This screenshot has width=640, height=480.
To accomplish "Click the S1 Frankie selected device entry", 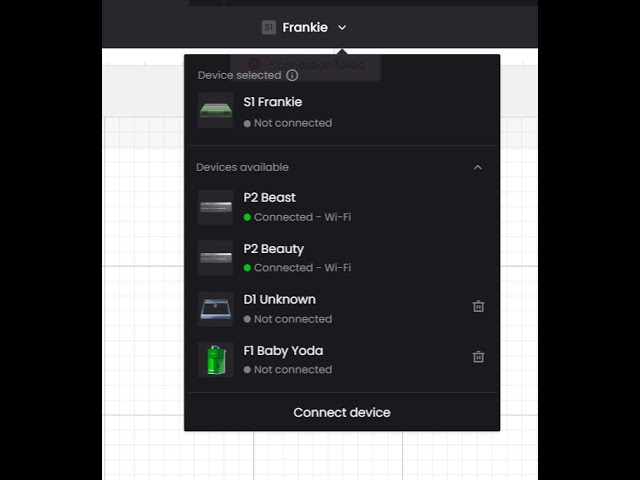I will tap(342, 111).
